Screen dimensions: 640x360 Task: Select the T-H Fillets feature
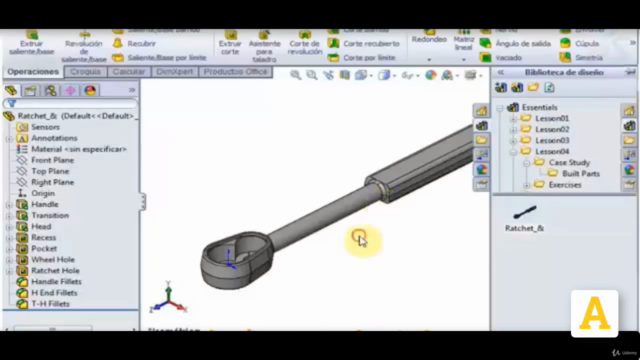point(50,303)
